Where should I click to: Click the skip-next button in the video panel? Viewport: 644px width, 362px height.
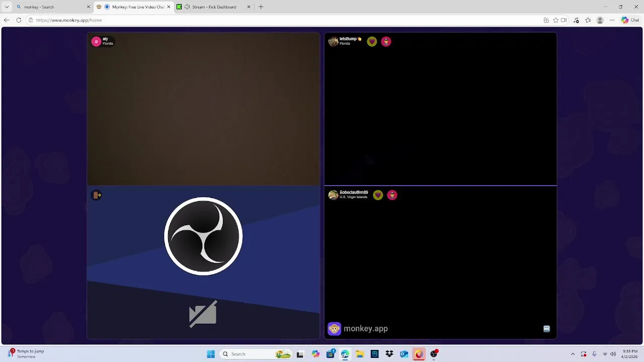tap(546, 329)
